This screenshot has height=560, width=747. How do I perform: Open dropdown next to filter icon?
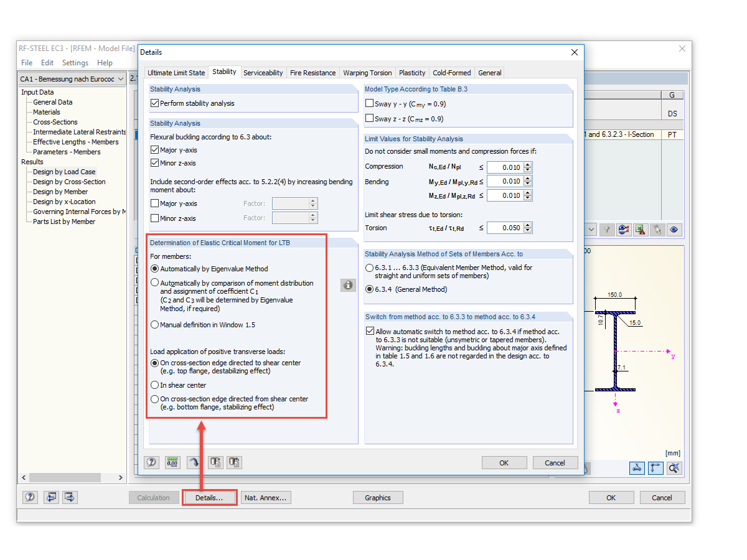[591, 230]
